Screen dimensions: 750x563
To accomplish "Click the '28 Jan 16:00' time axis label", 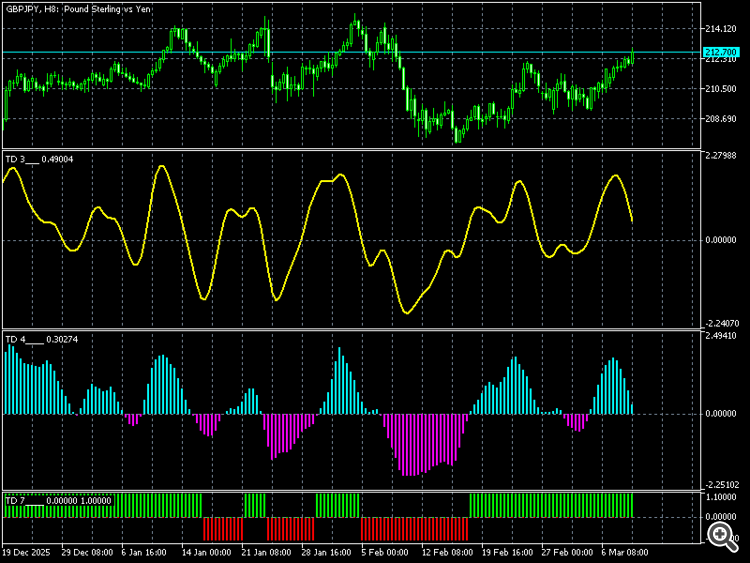I will [x=326, y=552].
